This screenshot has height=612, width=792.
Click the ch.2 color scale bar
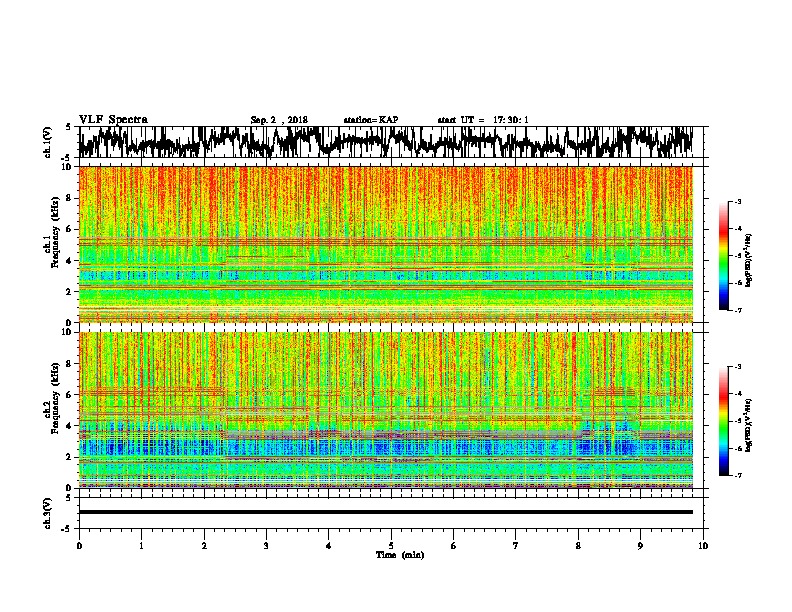[x=723, y=421]
